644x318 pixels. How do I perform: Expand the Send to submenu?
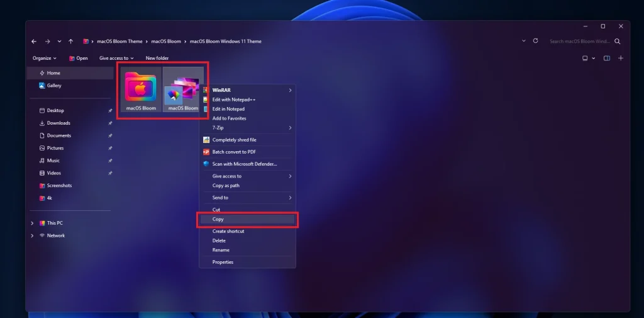click(247, 198)
